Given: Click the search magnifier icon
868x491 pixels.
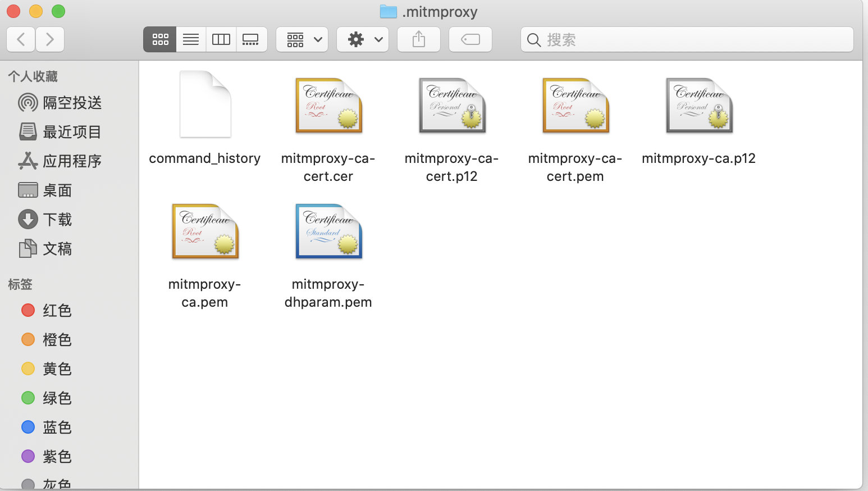Looking at the screenshot, I should (x=534, y=40).
